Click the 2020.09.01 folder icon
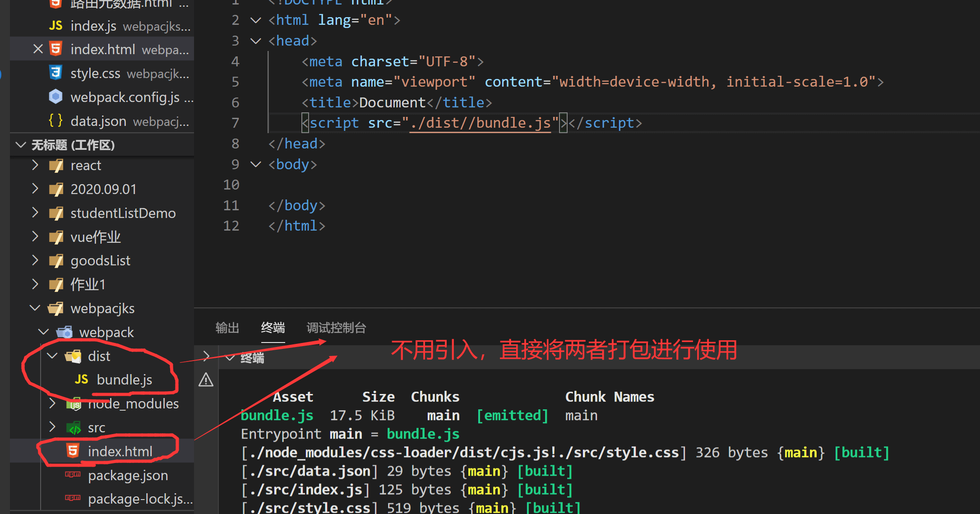This screenshot has width=980, height=514. (x=56, y=189)
